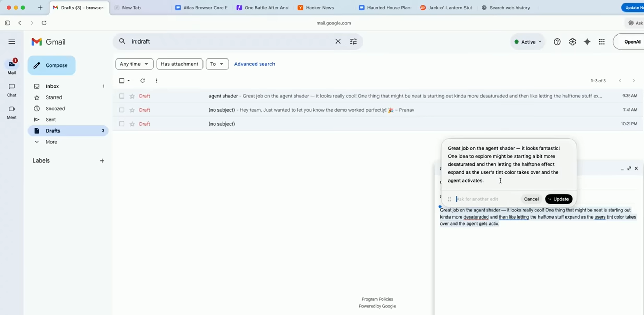Tick checkbox for the 10:21 PM draft
This screenshot has width=644, height=315.
121,124
